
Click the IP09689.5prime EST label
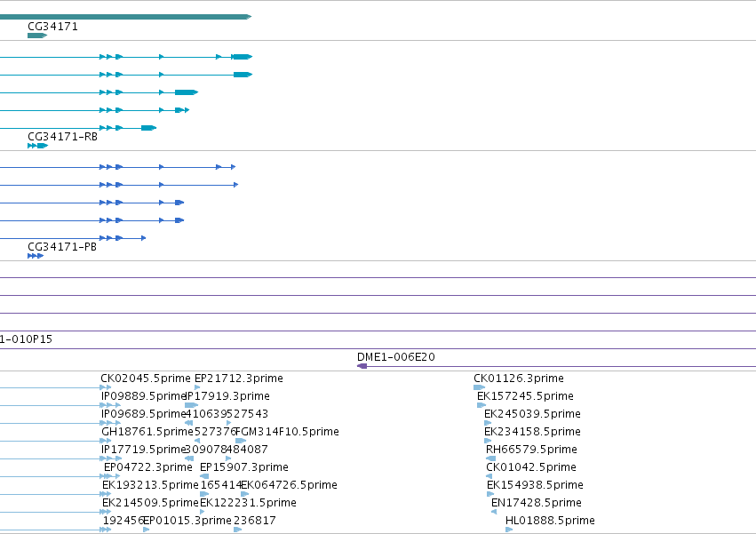(144, 414)
